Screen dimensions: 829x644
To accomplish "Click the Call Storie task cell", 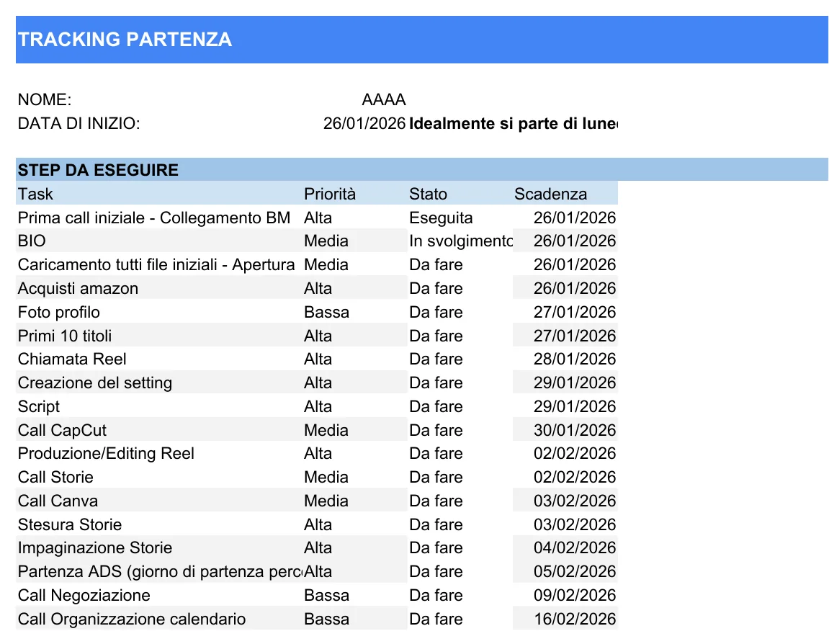I will (158, 477).
